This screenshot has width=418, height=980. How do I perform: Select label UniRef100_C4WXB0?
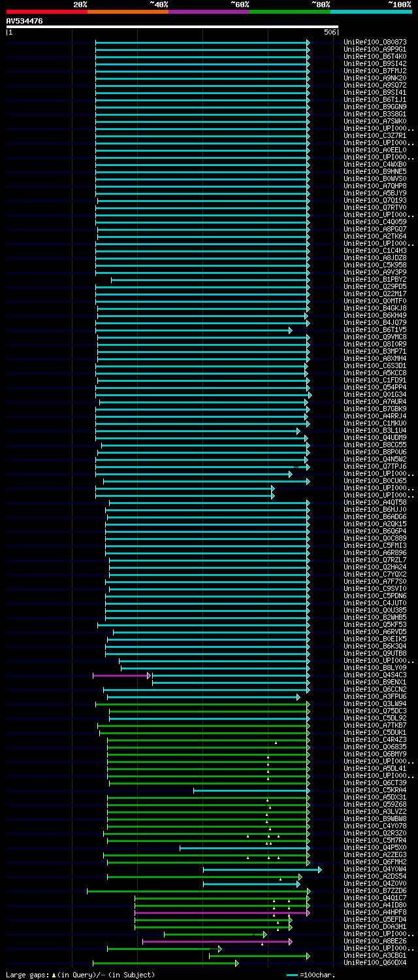(x=375, y=165)
